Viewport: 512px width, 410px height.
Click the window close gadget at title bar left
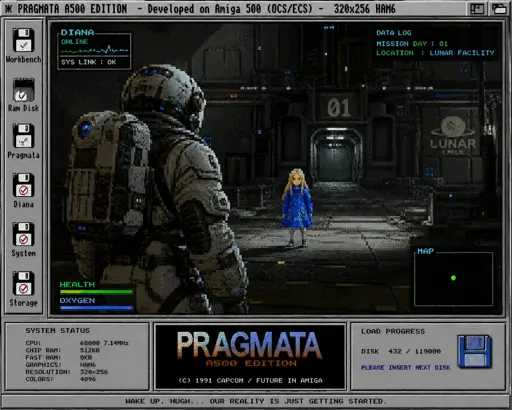coord(8,9)
